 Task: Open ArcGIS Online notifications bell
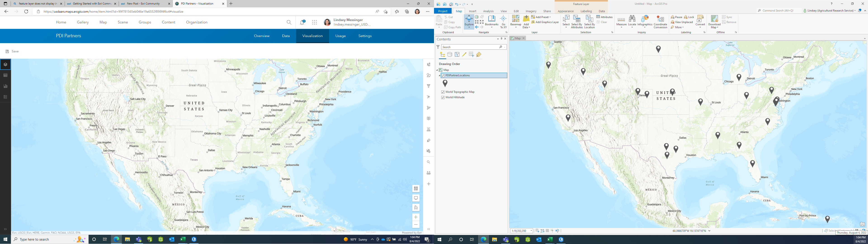tap(302, 22)
